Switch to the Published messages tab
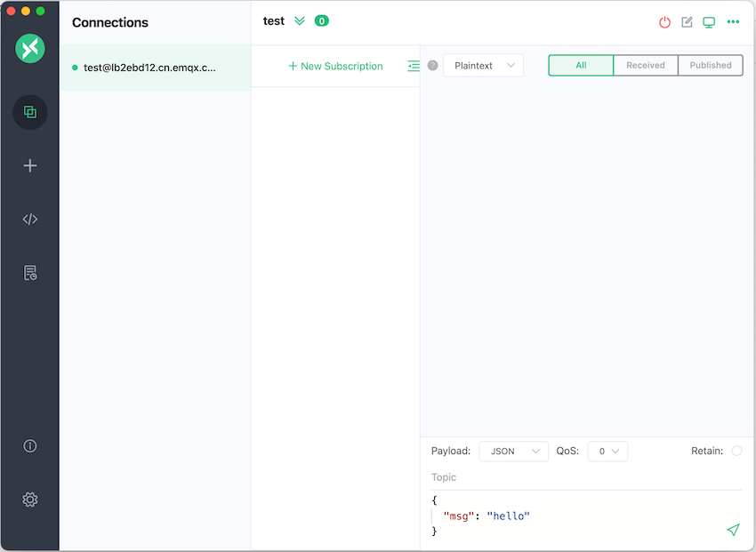 711,66
